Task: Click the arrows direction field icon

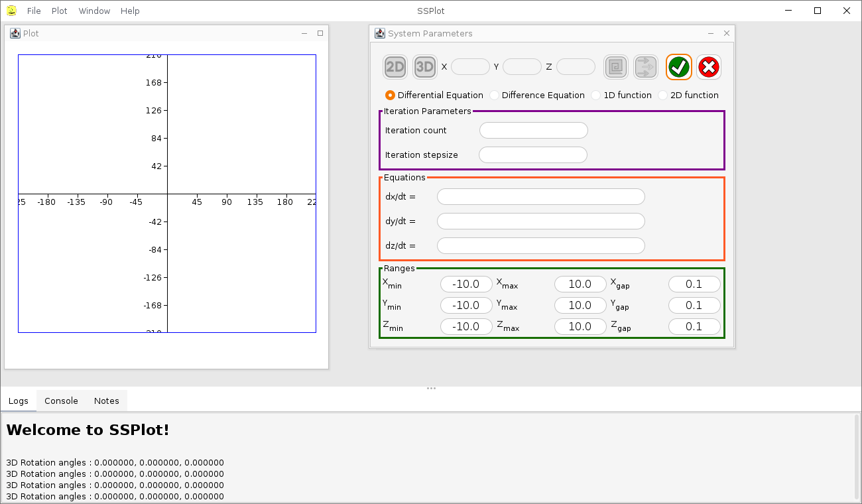Action: [646, 66]
